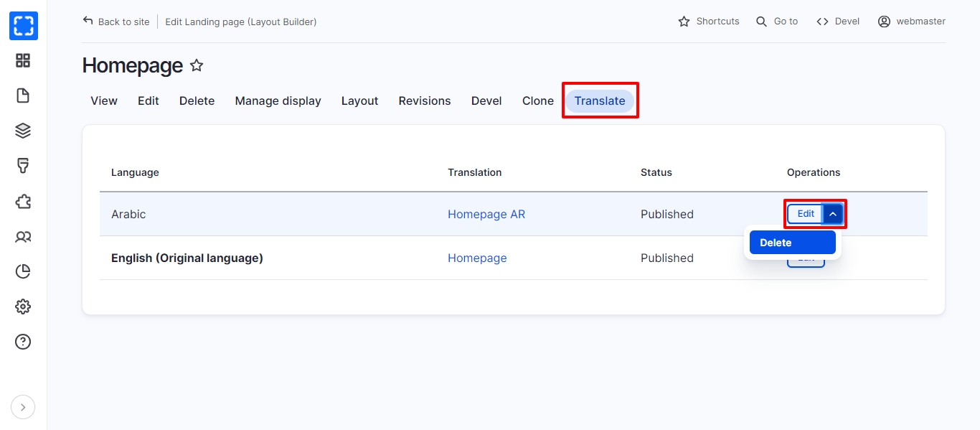The width and height of the screenshot is (980, 430).
Task: Open the People icon in sidebar
Action: (x=23, y=236)
